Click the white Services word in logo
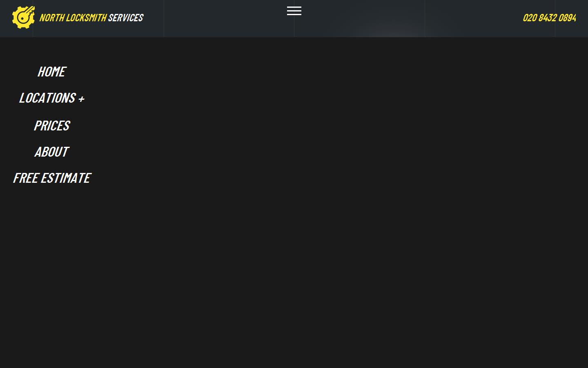Image resolution: width=588 pixels, height=368 pixels. coord(126,18)
